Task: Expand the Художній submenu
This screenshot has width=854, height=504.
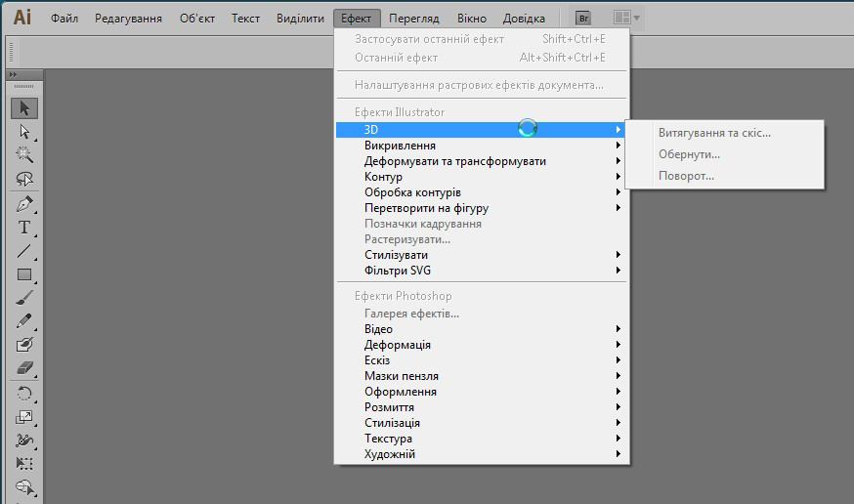Action: [482, 454]
